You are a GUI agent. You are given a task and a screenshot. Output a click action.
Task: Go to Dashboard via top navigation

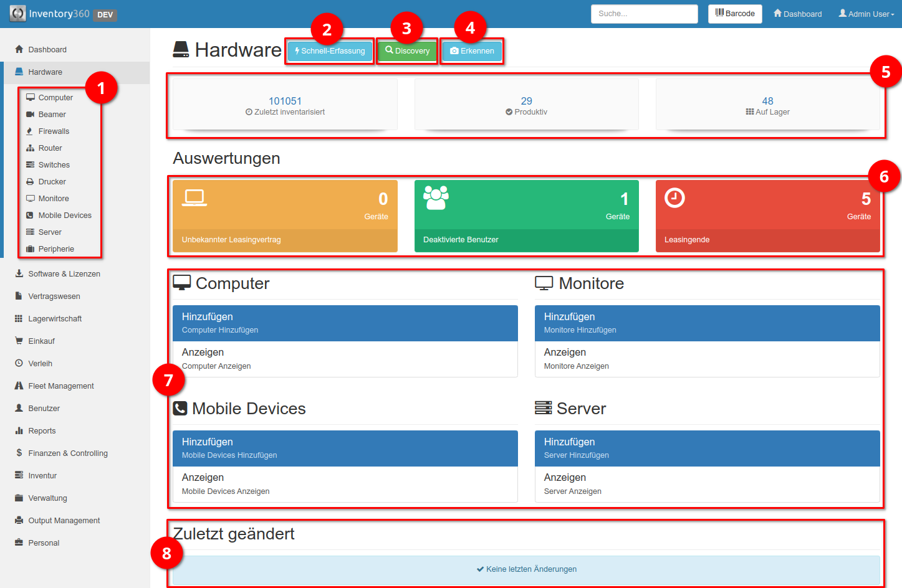coord(797,13)
